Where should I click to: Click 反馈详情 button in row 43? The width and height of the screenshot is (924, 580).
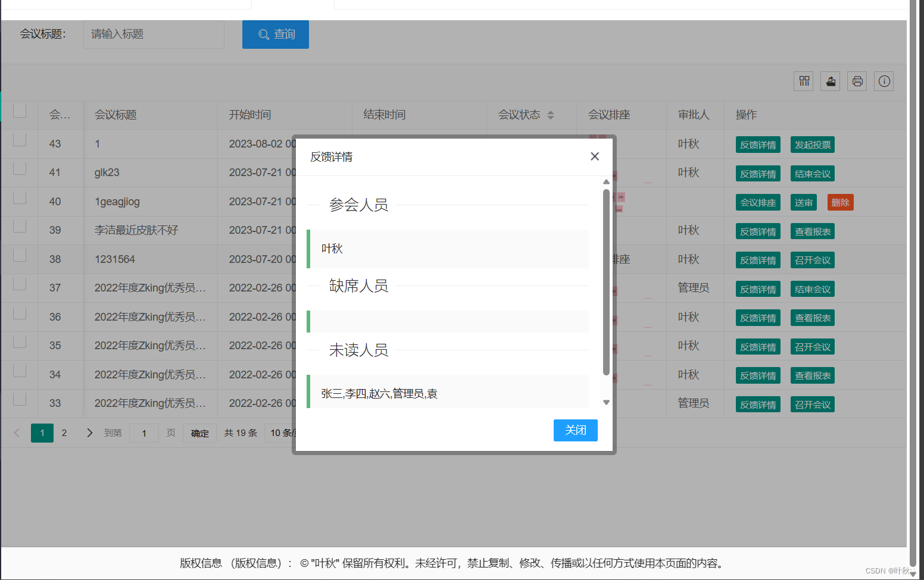tap(758, 145)
